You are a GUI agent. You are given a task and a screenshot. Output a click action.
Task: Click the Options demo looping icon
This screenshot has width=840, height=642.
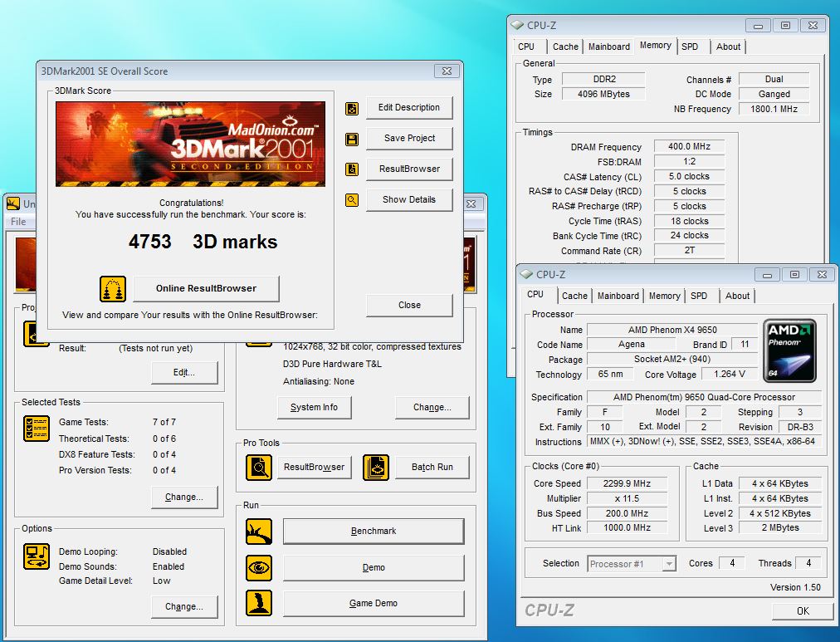pos(37,556)
